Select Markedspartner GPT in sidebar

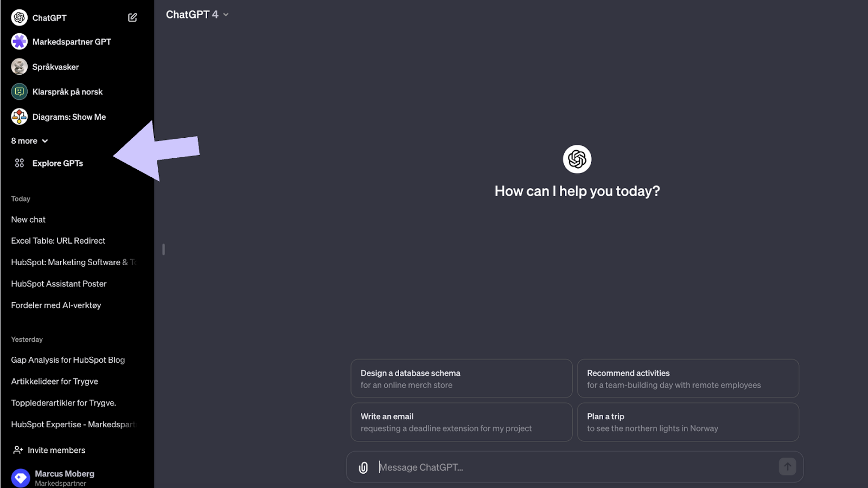click(x=72, y=42)
